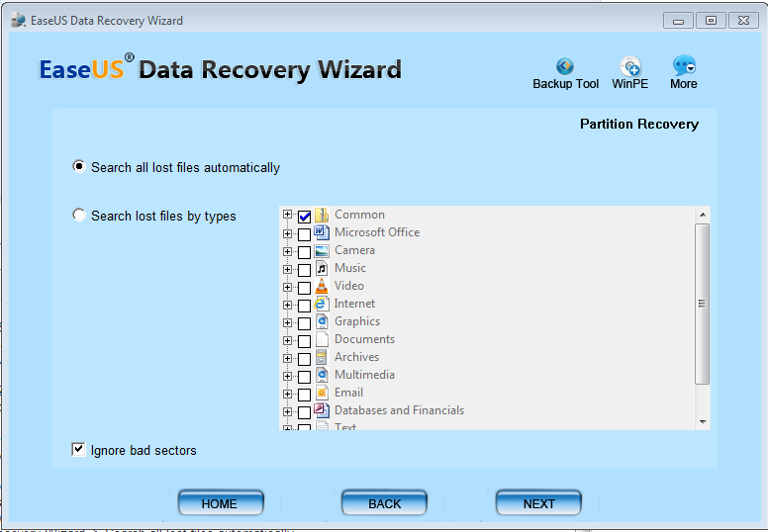Click the Databases and Financials icon

tap(322, 410)
